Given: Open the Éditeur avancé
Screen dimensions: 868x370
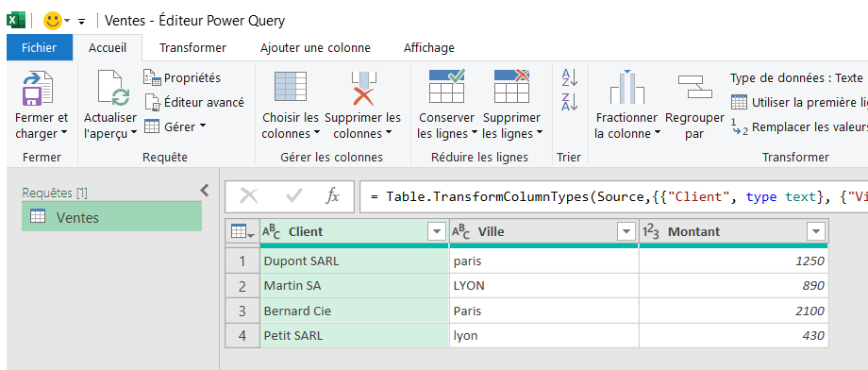Looking at the screenshot, I should tap(193, 103).
